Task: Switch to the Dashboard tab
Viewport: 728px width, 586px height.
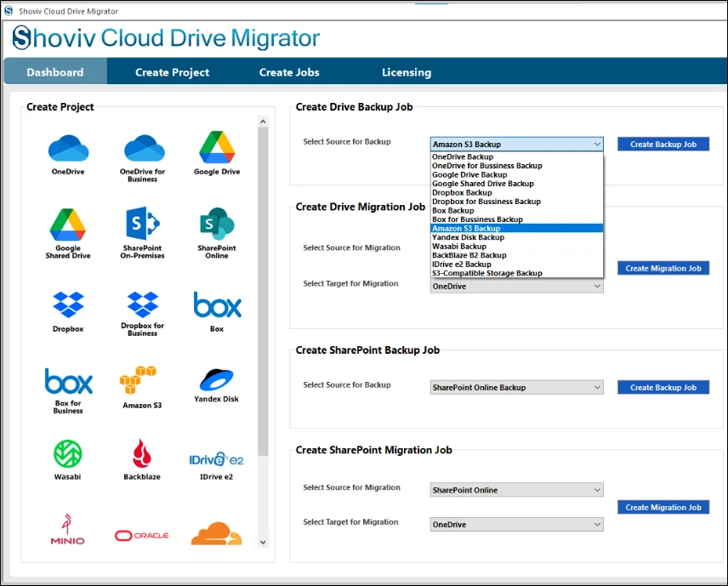Action: (x=55, y=72)
